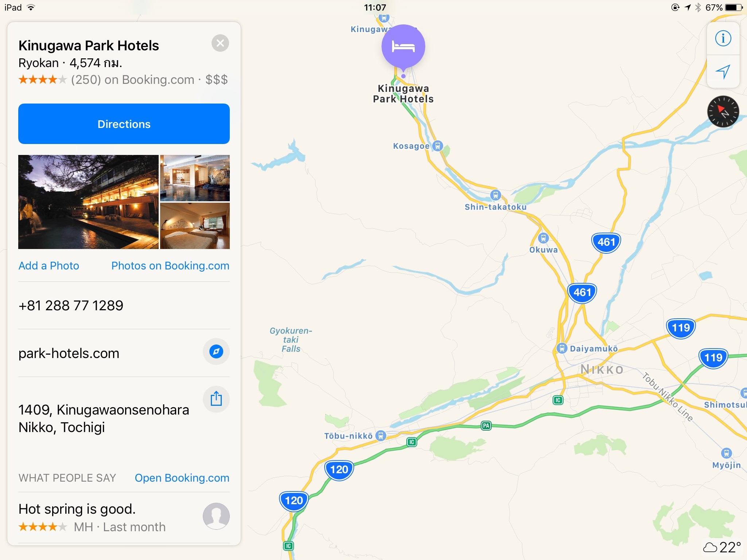Tap the blue Directions button
Screen dimensions: 747x560
(x=124, y=124)
